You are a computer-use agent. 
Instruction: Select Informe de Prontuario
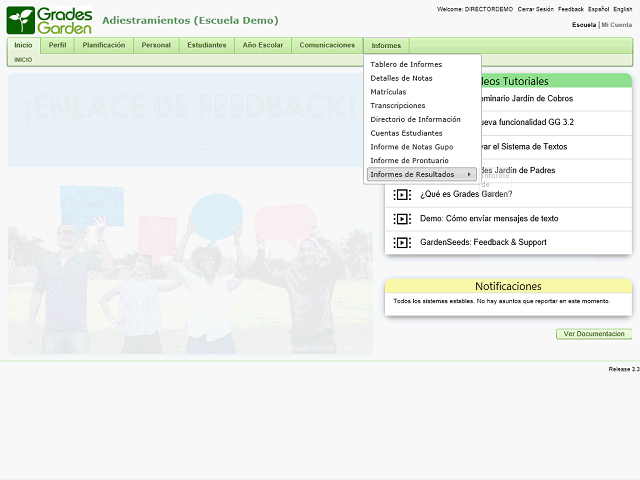click(409, 161)
